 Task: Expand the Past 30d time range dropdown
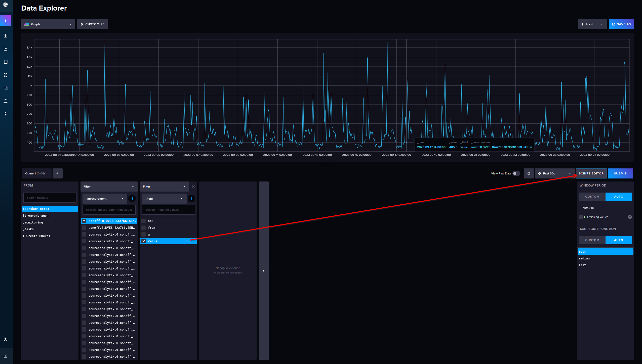[x=555, y=173]
